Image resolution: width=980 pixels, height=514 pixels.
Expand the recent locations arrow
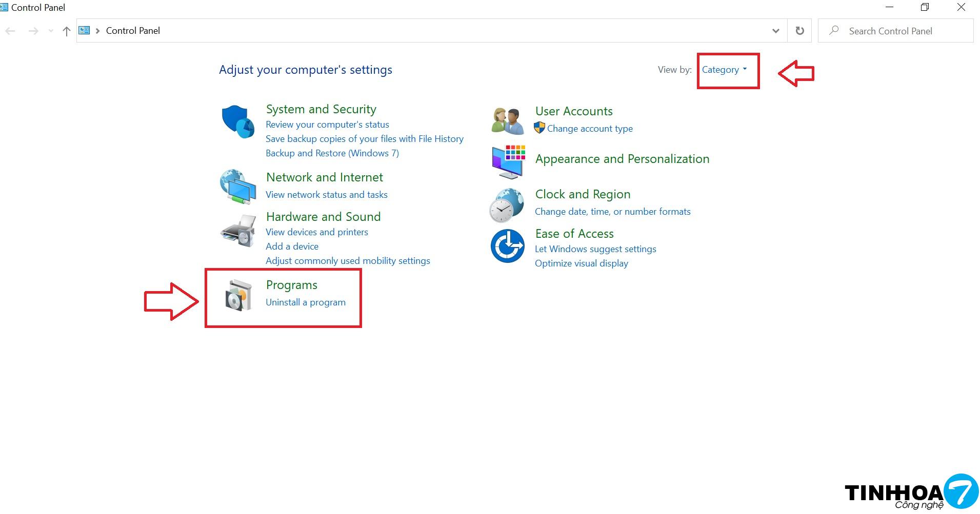pyautogui.click(x=50, y=31)
